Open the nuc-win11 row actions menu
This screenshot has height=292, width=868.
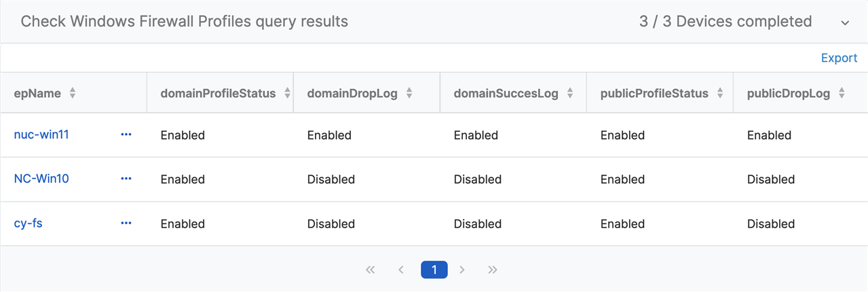click(126, 134)
